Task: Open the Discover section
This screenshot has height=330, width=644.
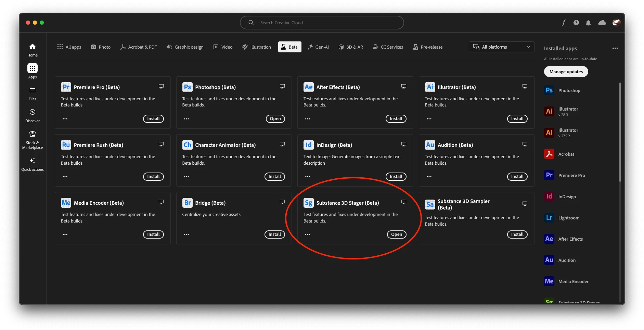Action: pyautogui.click(x=33, y=116)
